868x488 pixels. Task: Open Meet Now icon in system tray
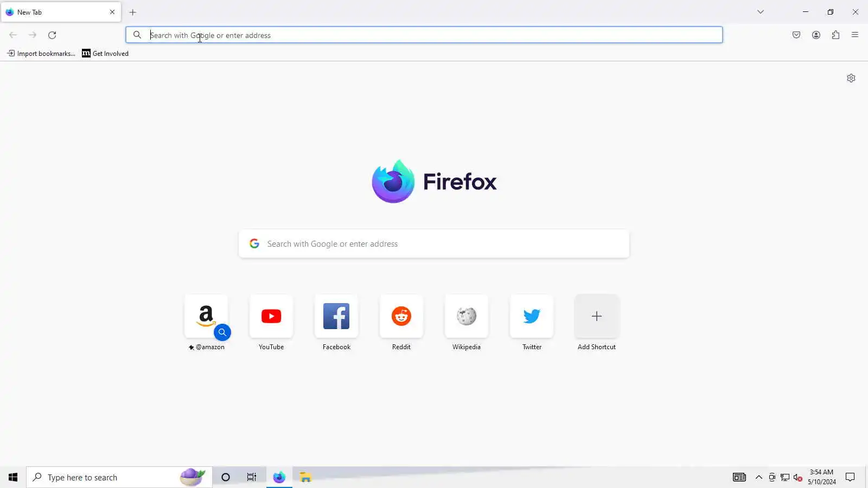pyautogui.click(x=772, y=477)
